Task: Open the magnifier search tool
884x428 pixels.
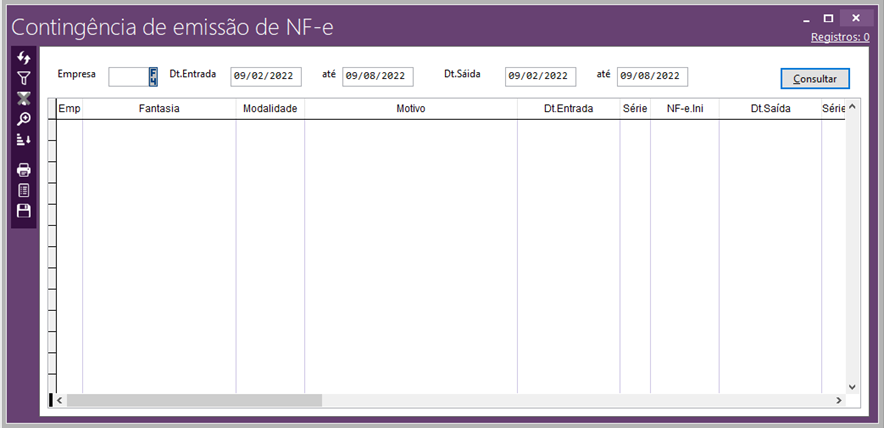Action: click(24, 119)
